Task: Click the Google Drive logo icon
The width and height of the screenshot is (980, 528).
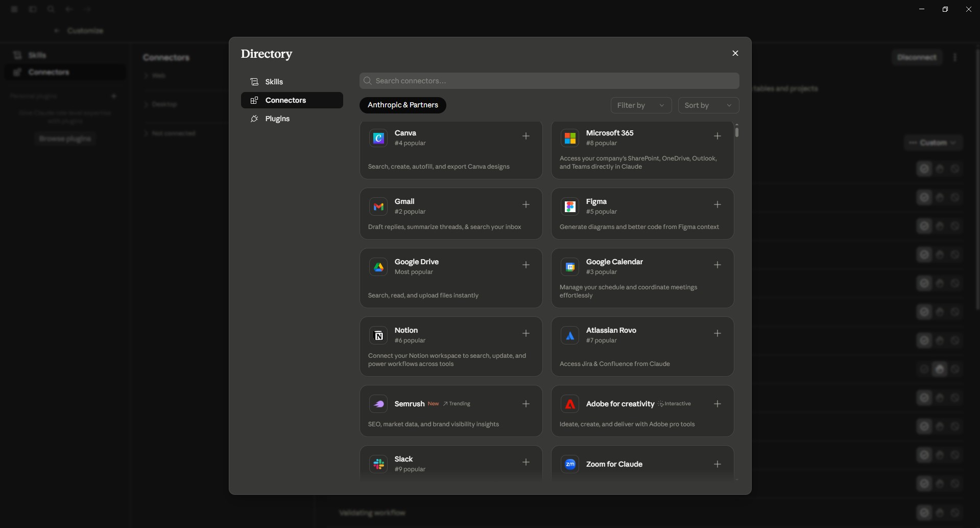Action: (x=378, y=267)
